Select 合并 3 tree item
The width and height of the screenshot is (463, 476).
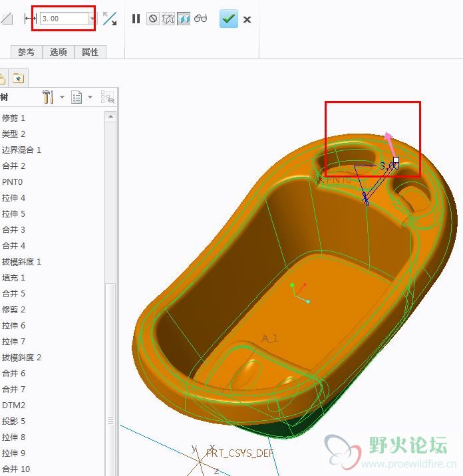pos(13,230)
